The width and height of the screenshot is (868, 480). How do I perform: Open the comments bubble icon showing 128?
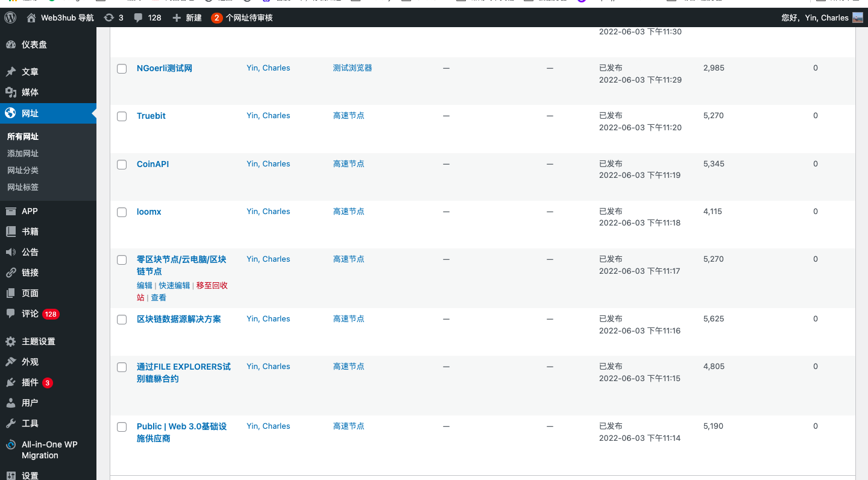(x=137, y=17)
